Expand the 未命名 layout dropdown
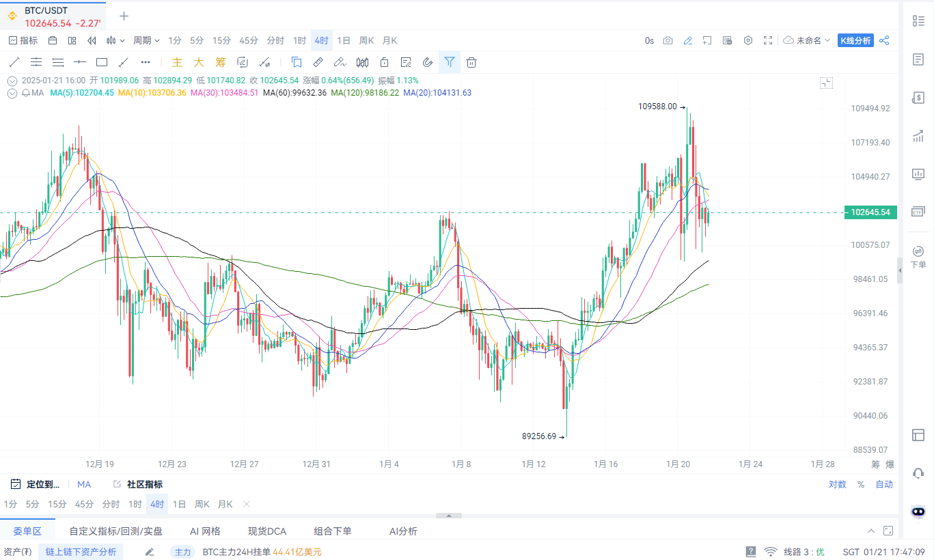The width and height of the screenshot is (934, 560). (x=808, y=41)
